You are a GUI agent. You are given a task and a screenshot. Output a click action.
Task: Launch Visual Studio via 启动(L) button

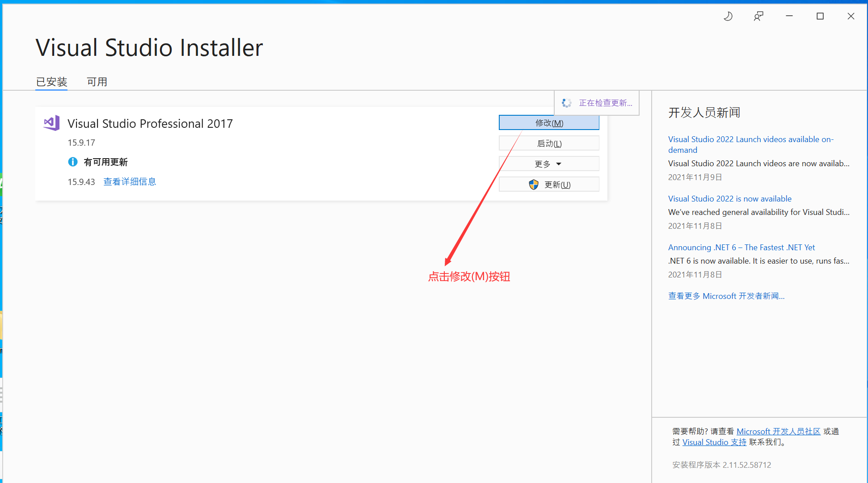pyautogui.click(x=548, y=143)
